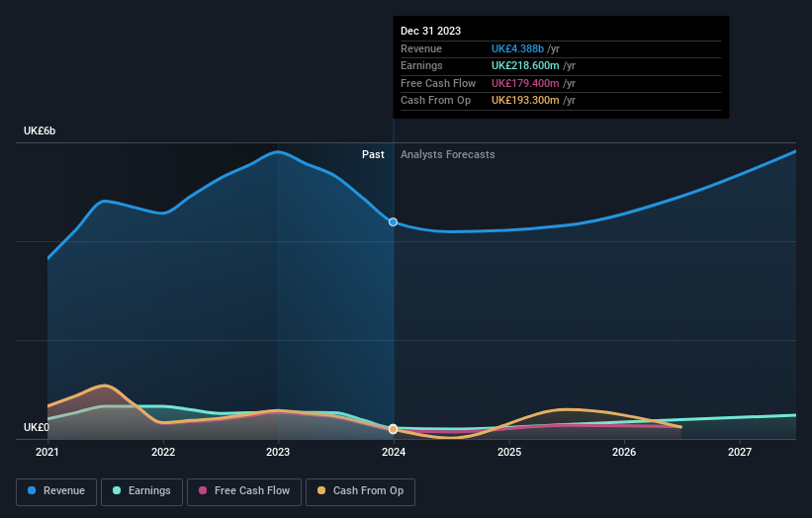812x518 pixels.
Task: Click the Revenue row label in tooltip
Action: 421,48
